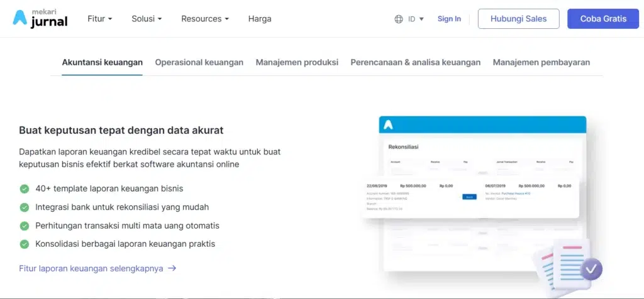Viewport: 644px width, 299px height.
Task: Open the Resources dropdown
Action: 205,19
